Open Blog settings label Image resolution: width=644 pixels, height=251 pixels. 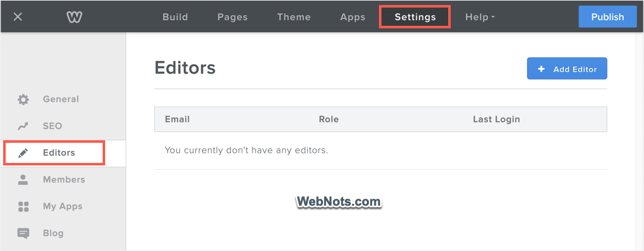(54, 233)
